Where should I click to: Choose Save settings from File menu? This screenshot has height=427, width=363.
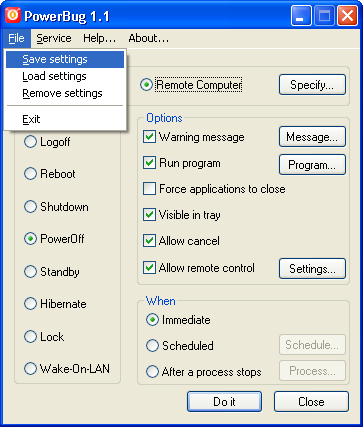(65, 59)
